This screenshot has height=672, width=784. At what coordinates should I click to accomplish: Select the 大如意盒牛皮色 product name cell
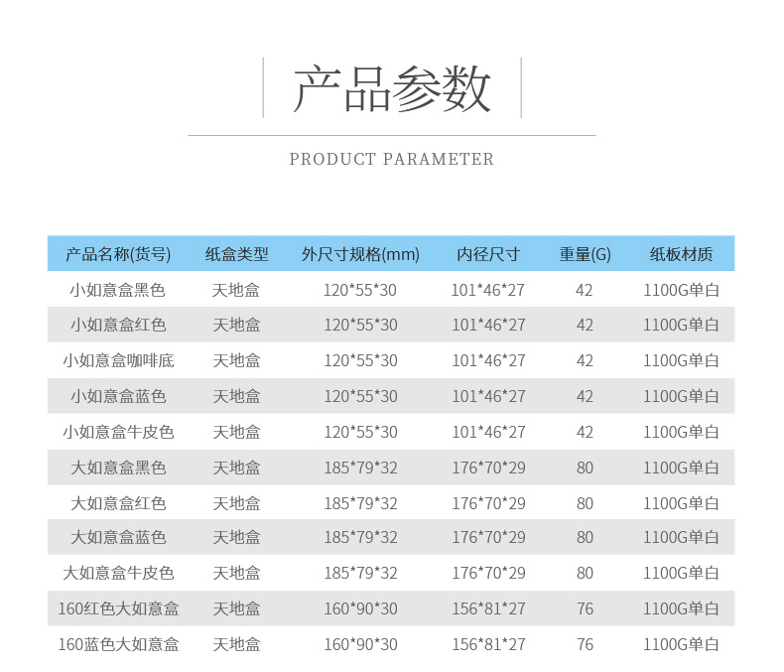118,573
